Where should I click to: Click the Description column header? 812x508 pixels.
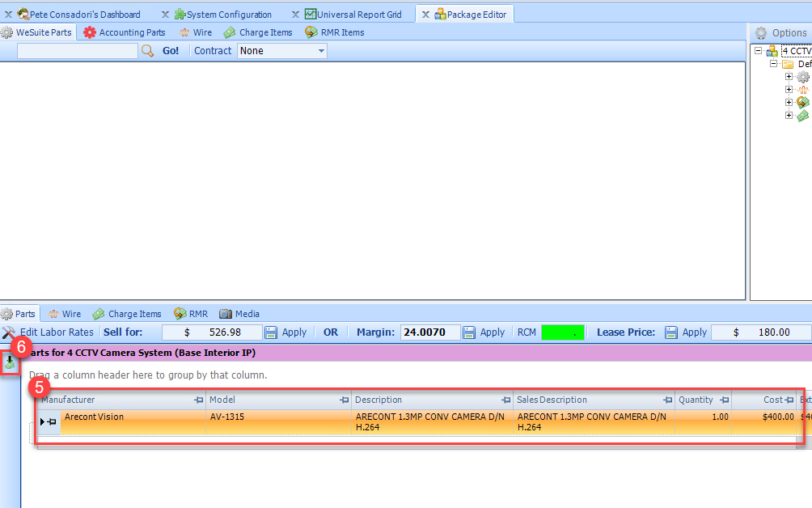pyautogui.click(x=433, y=400)
